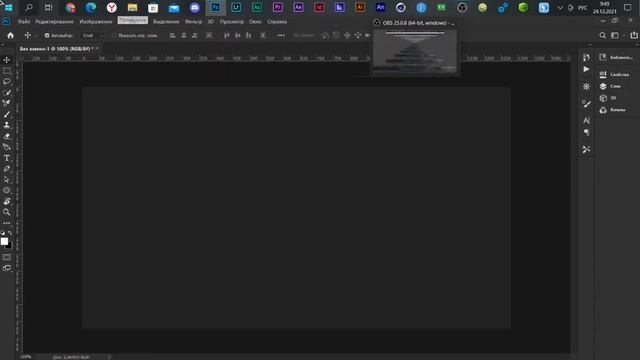Open the Channels panel button
This screenshot has height=360, width=640.
tap(612, 110)
